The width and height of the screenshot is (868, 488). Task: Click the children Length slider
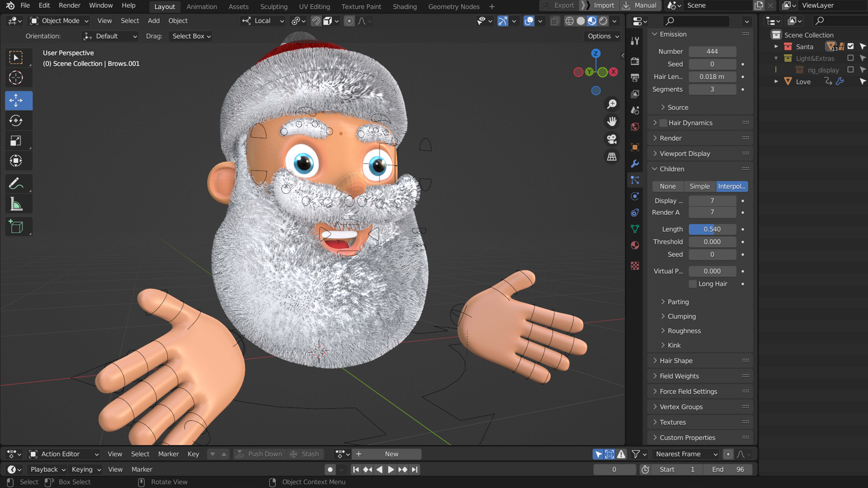[712, 229]
